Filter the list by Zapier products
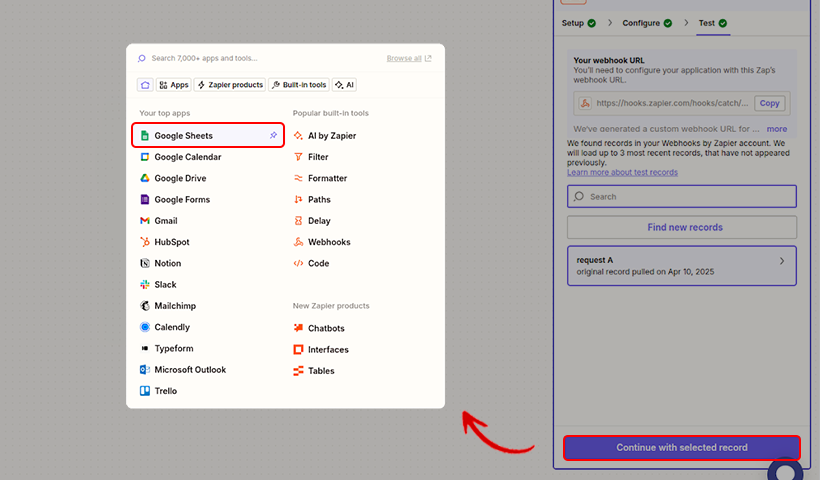Image resolution: width=820 pixels, height=480 pixels. 230,85
